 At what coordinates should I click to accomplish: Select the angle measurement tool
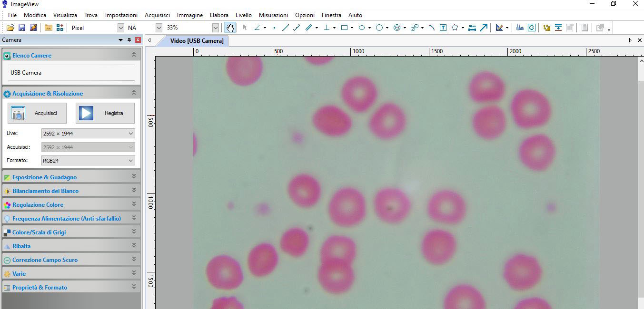(x=257, y=28)
